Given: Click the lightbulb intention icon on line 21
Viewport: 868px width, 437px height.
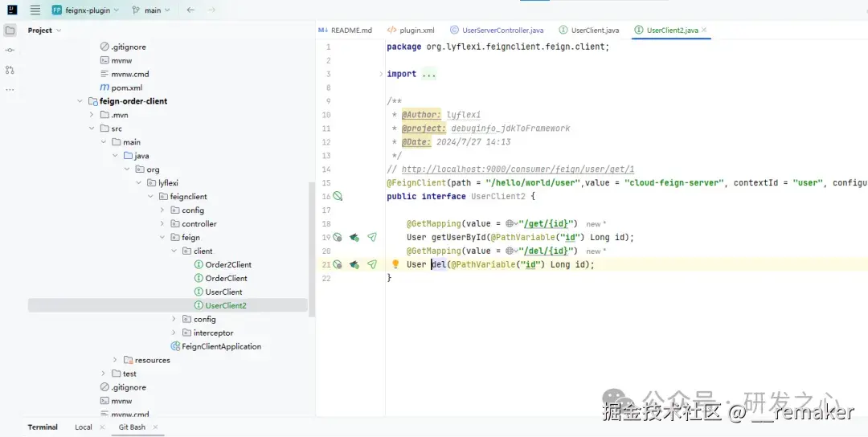Looking at the screenshot, I should 395,264.
